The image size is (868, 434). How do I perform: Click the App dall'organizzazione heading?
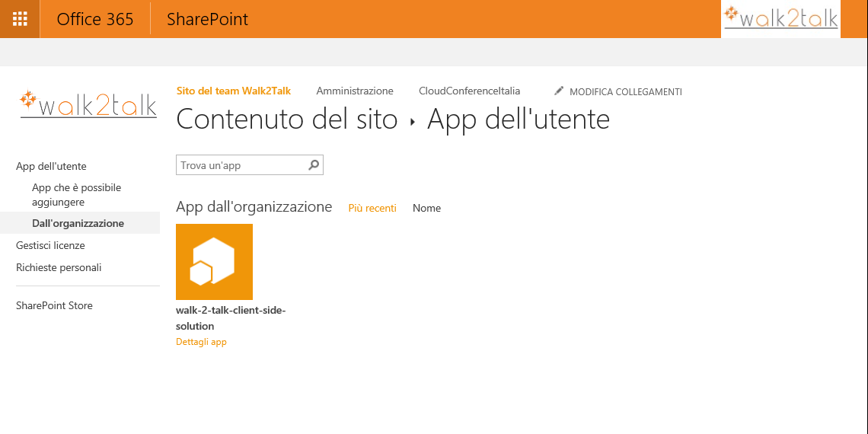click(254, 207)
